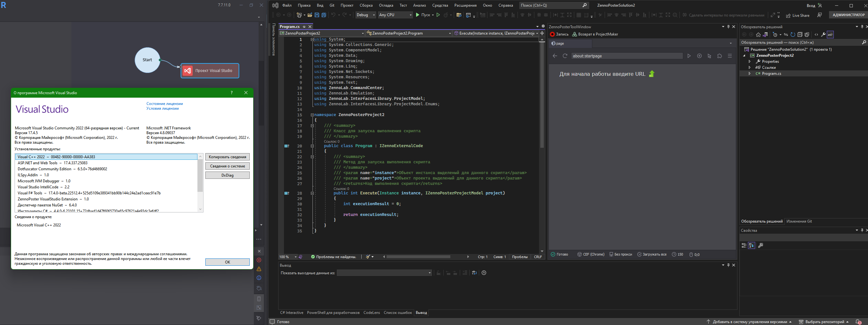
Task: Click the Копировать сведения button
Action: pos(228,157)
